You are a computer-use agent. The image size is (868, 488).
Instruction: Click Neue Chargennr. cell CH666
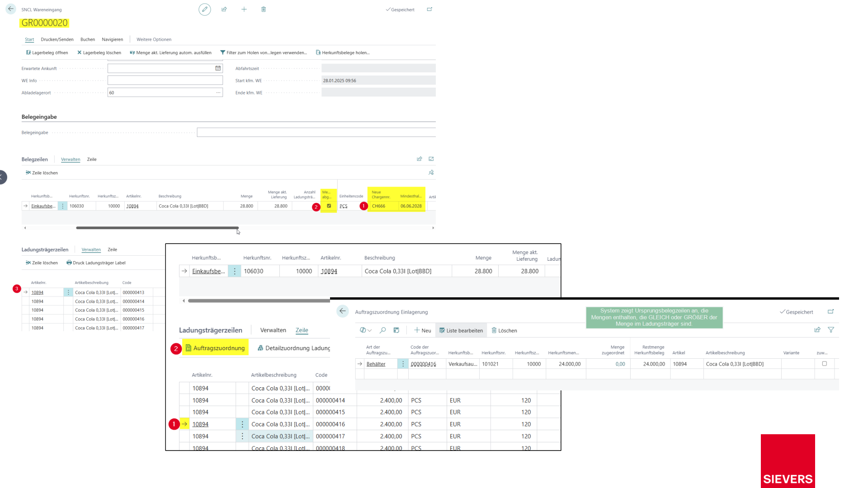click(383, 206)
